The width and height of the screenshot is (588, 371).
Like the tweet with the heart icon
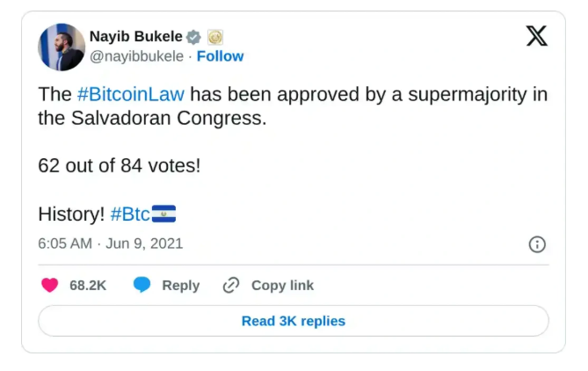[50, 285]
